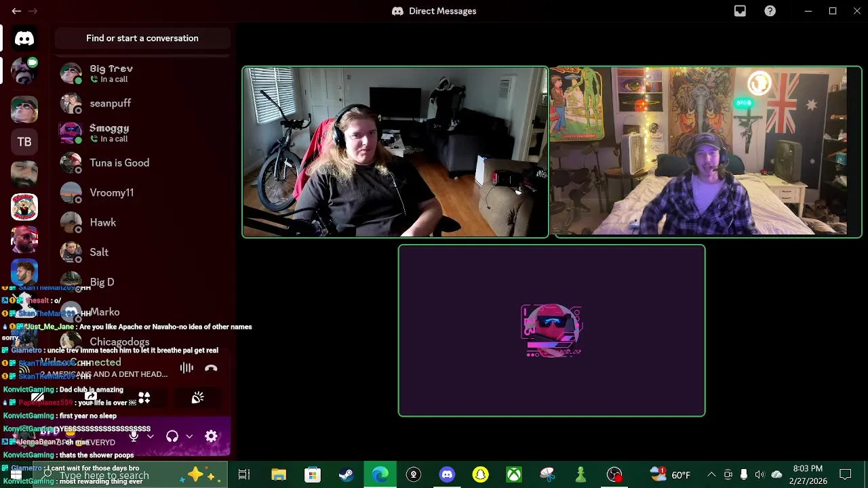
Task: Click the Direct Messages title
Action: click(x=442, y=11)
